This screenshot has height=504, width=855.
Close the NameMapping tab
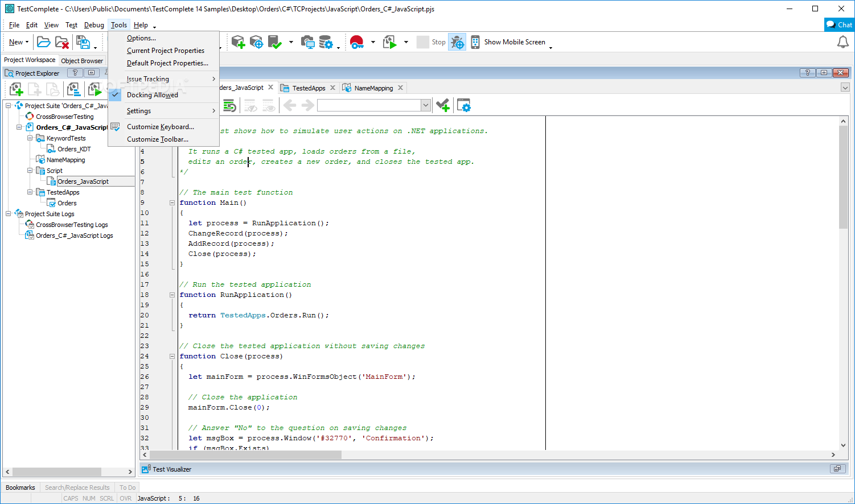click(x=401, y=88)
